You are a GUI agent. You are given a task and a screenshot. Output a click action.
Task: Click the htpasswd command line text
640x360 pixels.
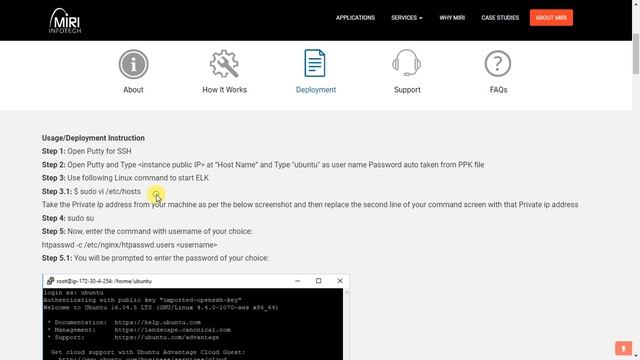tap(129, 245)
